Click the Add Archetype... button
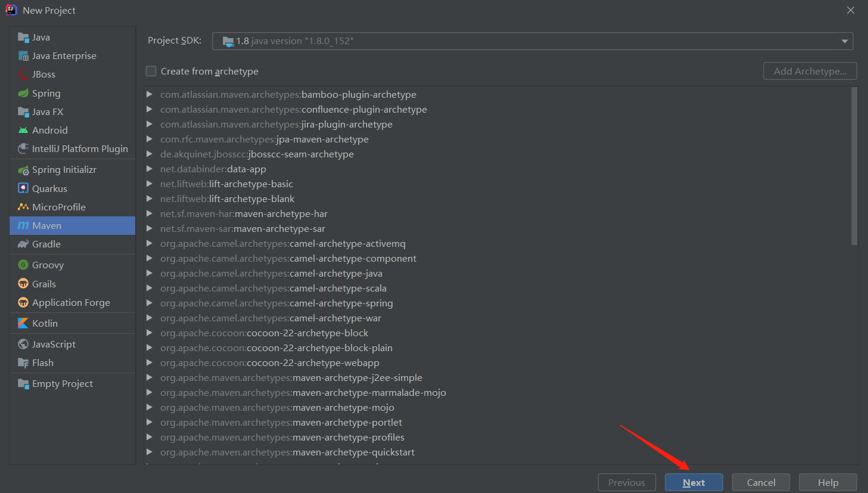868x493 pixels. point(810,71)
